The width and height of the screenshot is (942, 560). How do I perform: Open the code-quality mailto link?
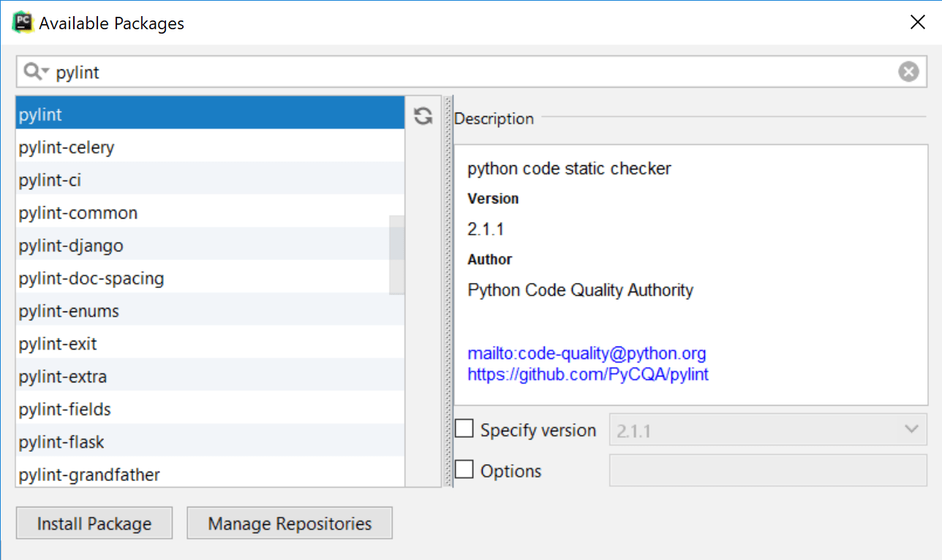point(586,353)
